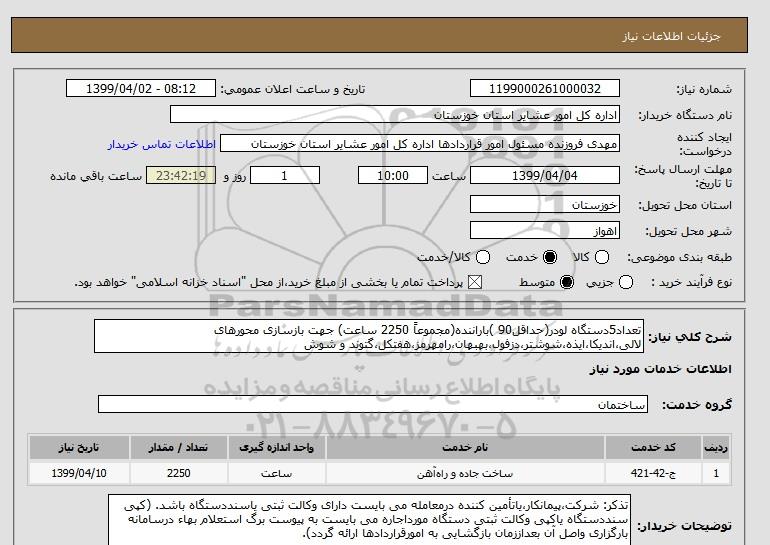Click the quantity cell 2250

point(178,473)
